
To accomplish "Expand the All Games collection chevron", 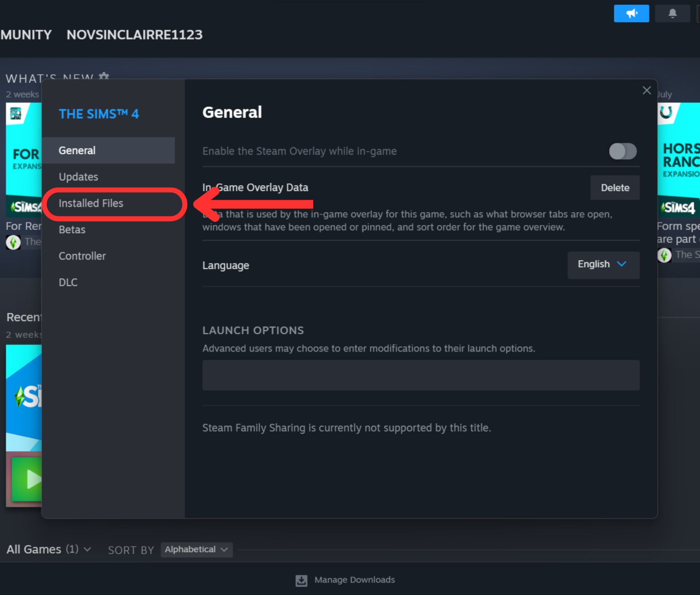I will (x=87, y=549).
